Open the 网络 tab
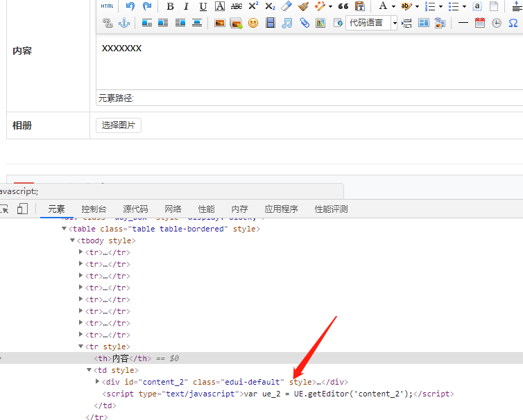This screenshot has height=420, width=523. (173, 209)
